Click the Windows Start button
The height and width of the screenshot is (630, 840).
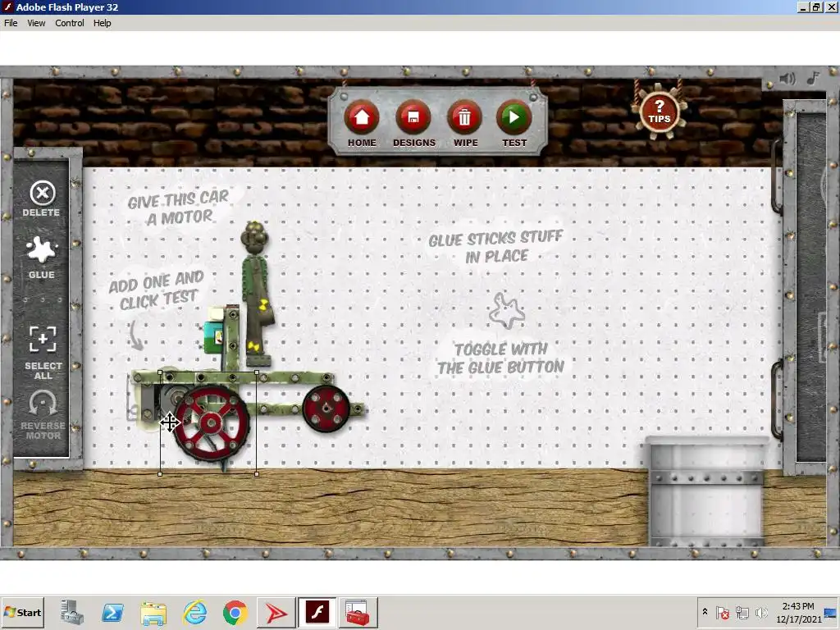click(22, 612)
